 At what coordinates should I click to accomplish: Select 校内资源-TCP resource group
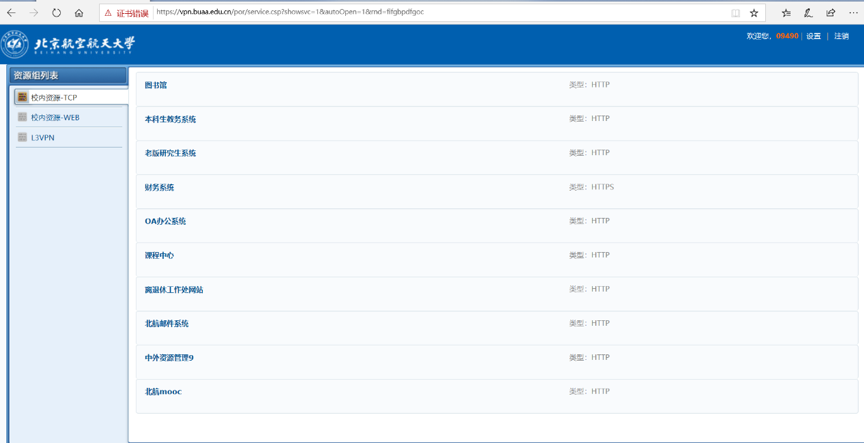(x=54, y=97)
